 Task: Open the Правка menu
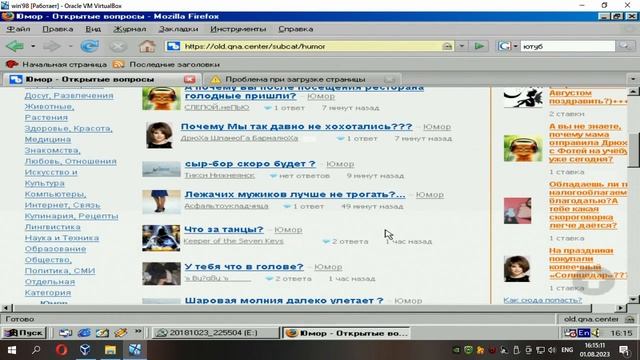click(x=58, y=29)
